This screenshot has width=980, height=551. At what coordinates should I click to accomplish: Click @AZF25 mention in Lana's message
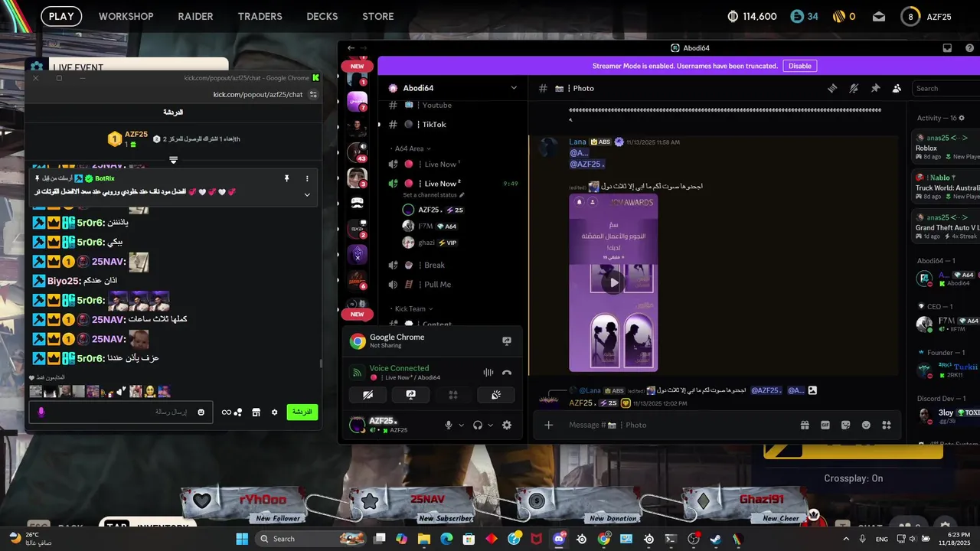click(587, 164)
